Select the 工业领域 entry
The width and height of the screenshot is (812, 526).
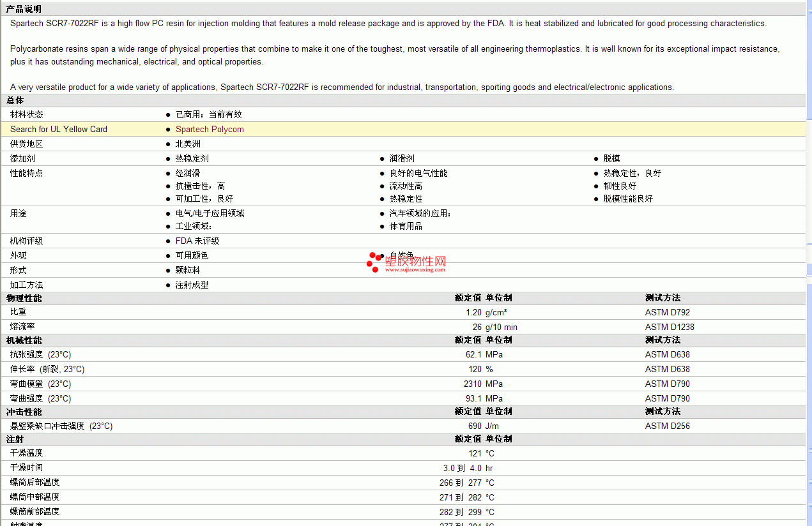coord(194,226)
